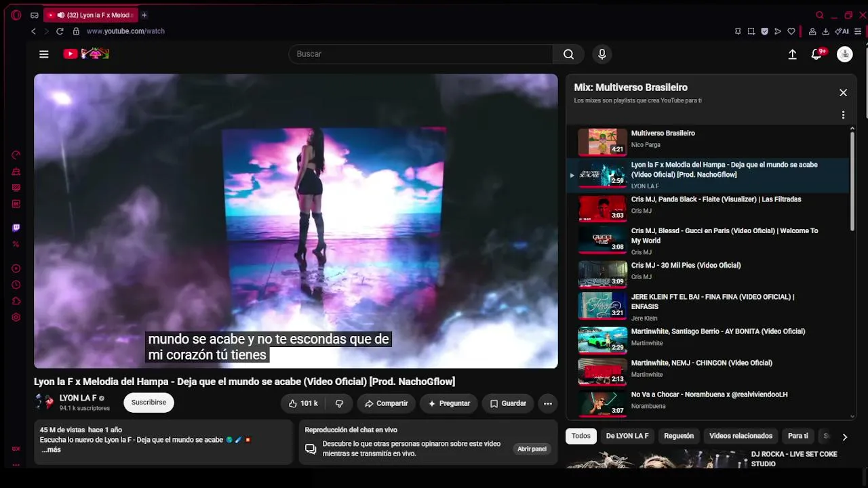Select the Para ti filter chip
This screenshot has width=868, height=488.
point(798,436)
